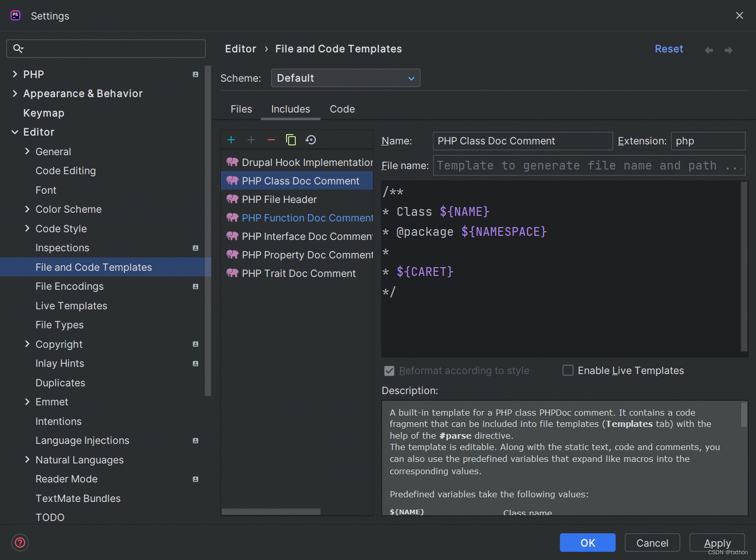Click elephant icon of PHP Interface Doc Comment
The height and width of the screenshot is (560, 756).
tap(232, 236)
